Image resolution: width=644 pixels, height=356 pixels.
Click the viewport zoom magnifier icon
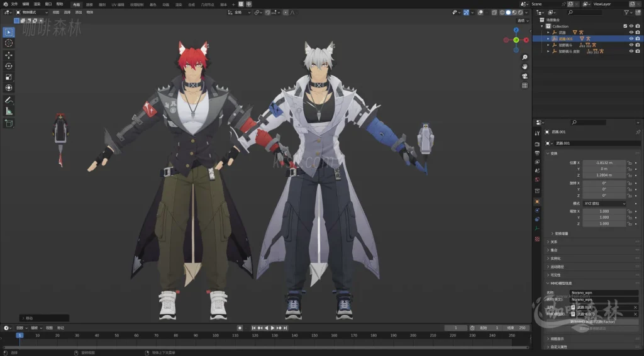[x=525, y=57]
